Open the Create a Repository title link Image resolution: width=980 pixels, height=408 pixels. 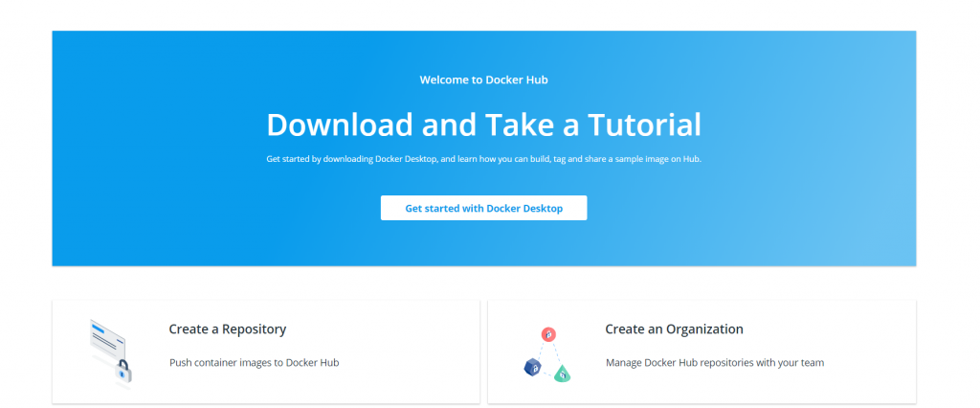[227, 329]
